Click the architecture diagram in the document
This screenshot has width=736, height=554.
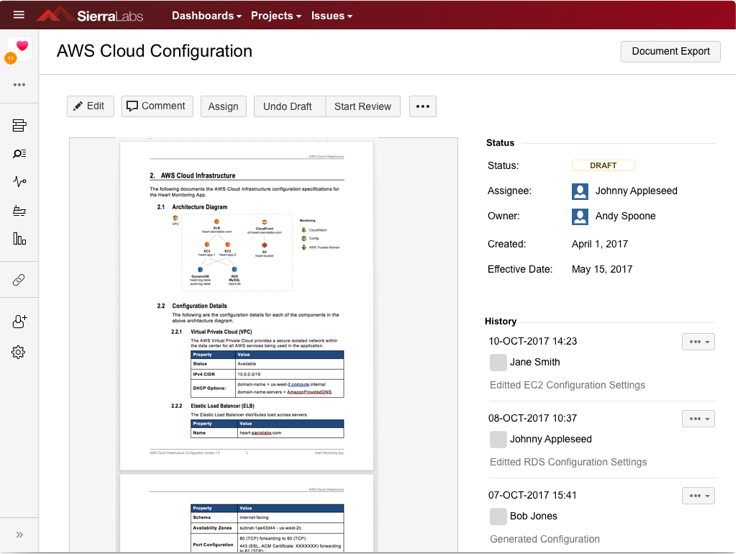pos(237,252)
